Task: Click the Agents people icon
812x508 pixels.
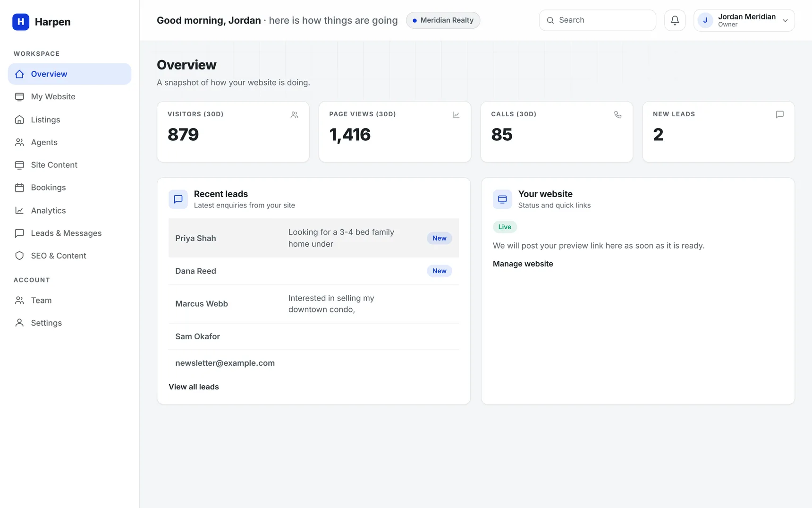Action: click(x=19, y=142)
